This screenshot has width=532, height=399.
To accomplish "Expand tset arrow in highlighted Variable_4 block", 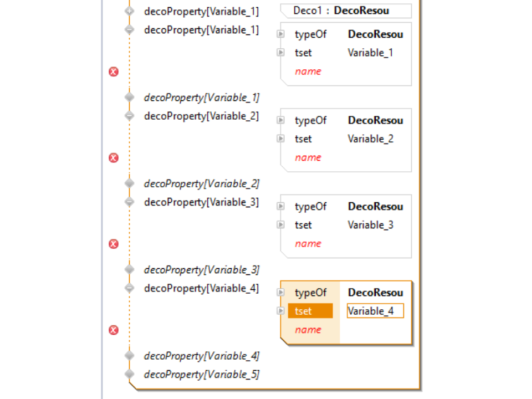I will [281, 311].
